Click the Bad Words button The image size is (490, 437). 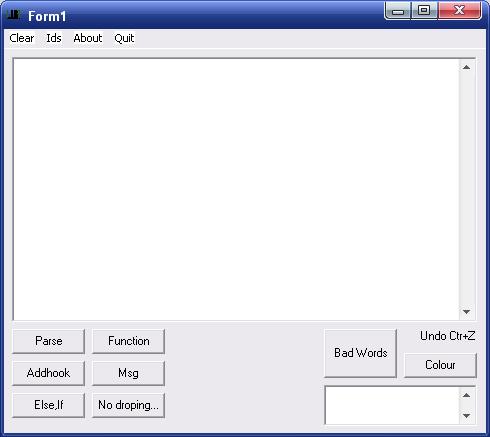pos(361,353)
